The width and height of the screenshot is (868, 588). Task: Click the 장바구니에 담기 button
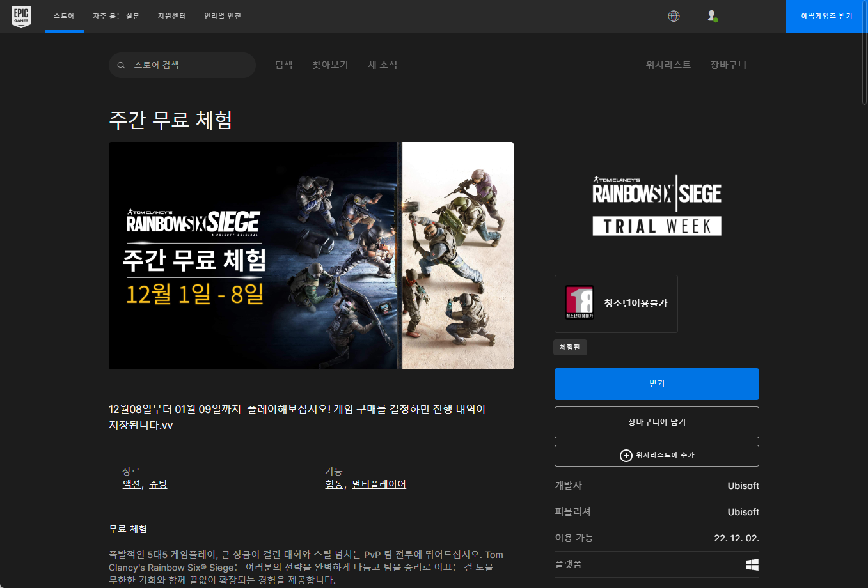point(657,422)
